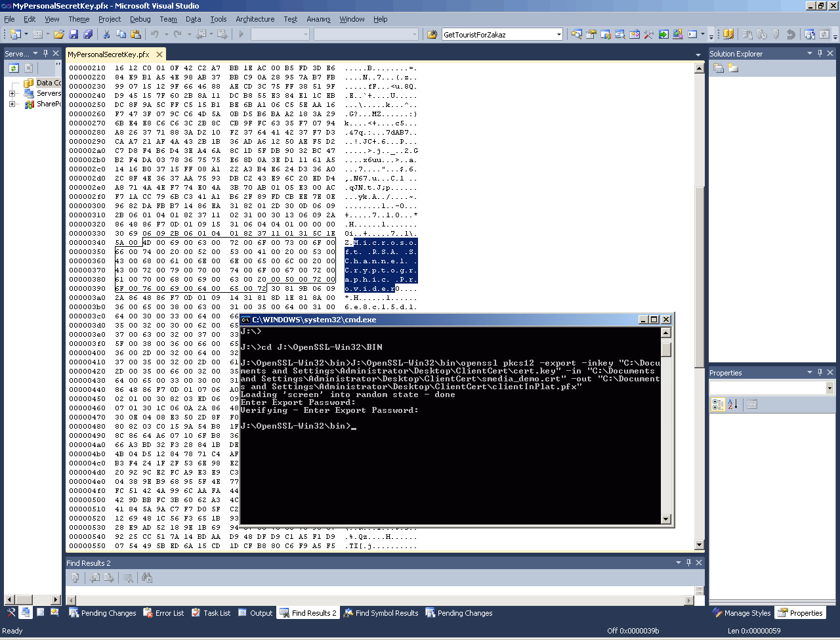
Task: Select the Servers tree item
Action: (x=49, y=93)
